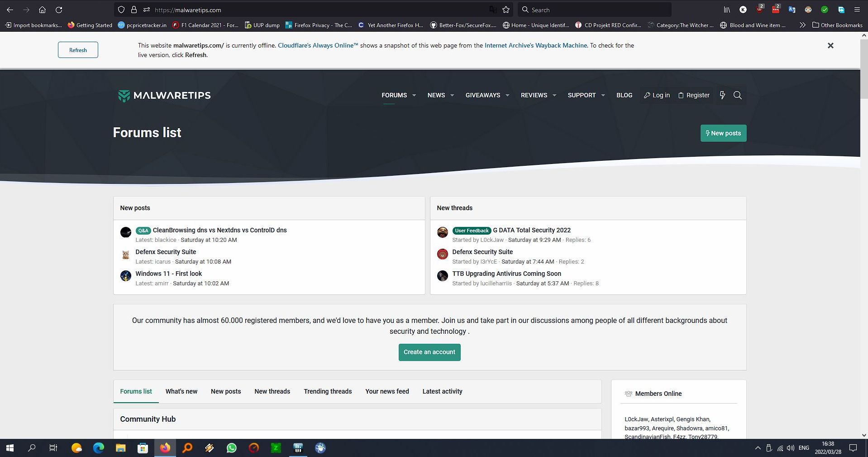Image resolution: width=868 pixels, height=457 pixels.
Task: Click the MalwareTips logo
Action: 164,96
